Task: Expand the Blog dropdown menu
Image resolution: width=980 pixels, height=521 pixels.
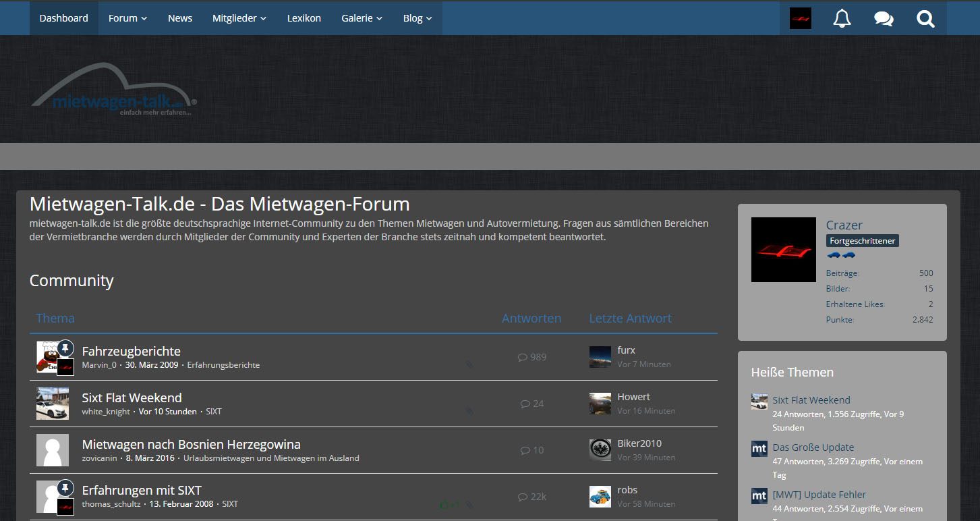Action: pos(417,18)
